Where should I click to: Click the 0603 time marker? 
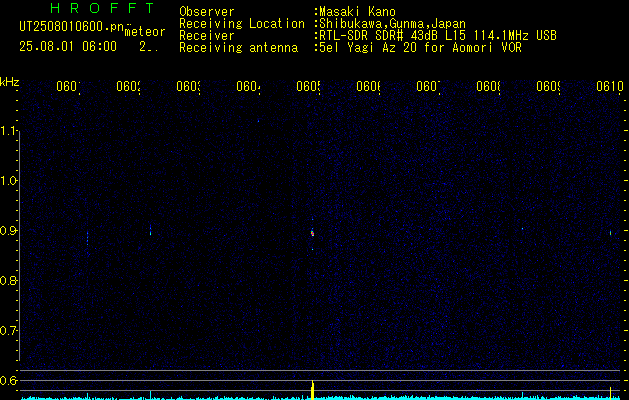point(188,86)
